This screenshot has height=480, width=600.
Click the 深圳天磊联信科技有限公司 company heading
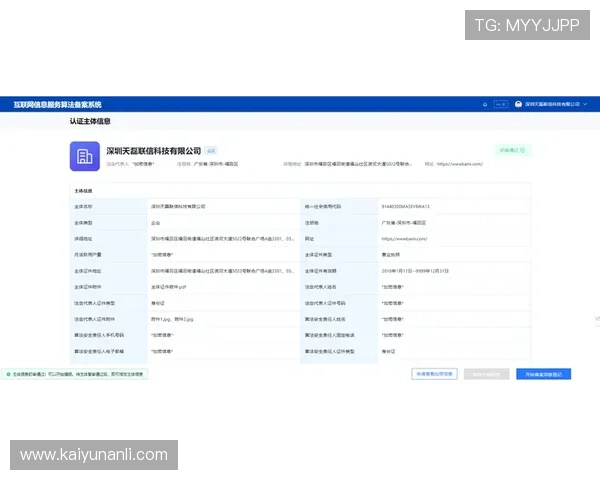click(x=153, y=151)
